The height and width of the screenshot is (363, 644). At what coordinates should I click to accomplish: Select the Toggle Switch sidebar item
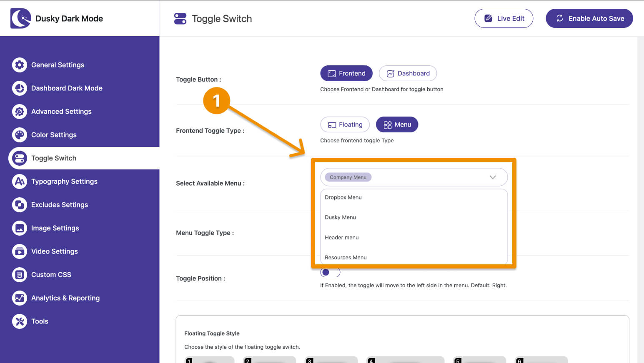[x=84, y=158]
